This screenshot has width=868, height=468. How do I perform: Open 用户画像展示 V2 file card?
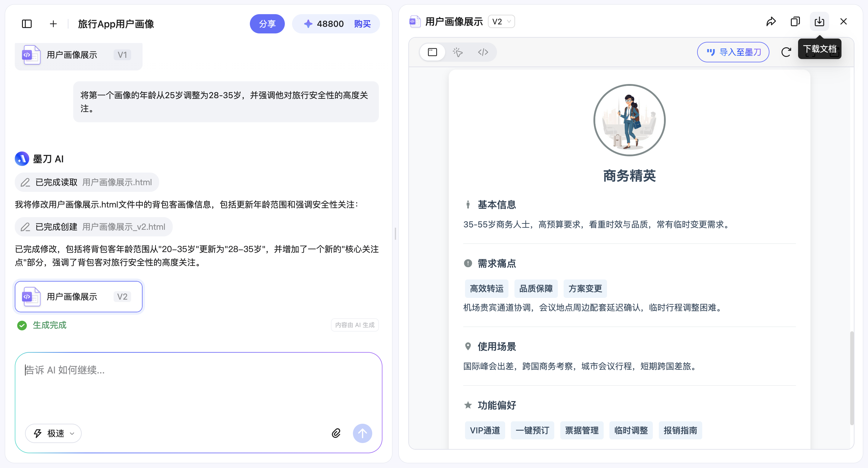(x=78, y=297)
